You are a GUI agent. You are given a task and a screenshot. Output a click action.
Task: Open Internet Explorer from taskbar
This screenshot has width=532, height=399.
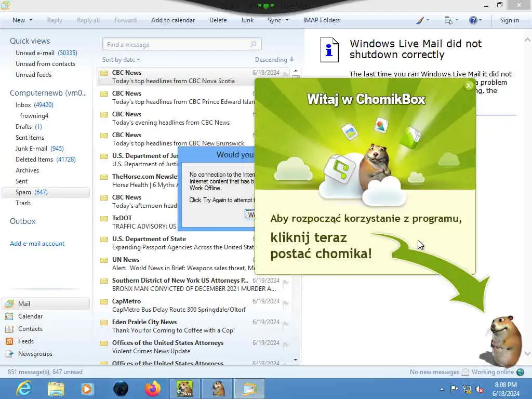click(24, 389)
